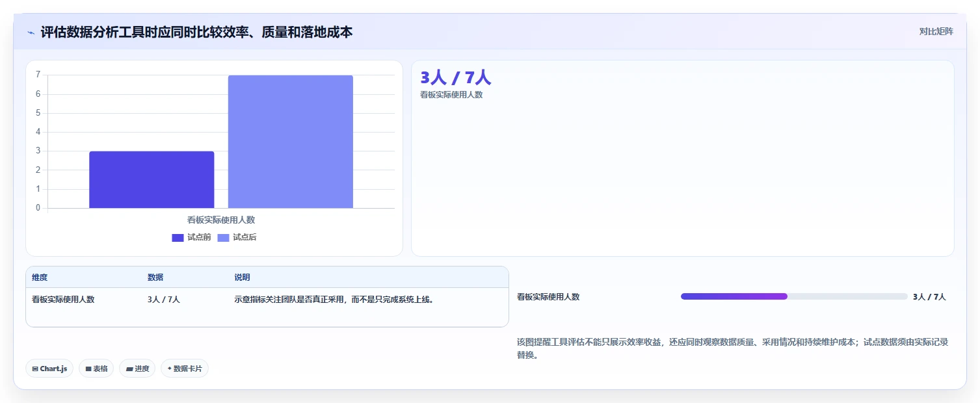The image size is (980, 403).
Task: Click the 看板实际使用人数 progress bar
Action: (x=794, y=296)
